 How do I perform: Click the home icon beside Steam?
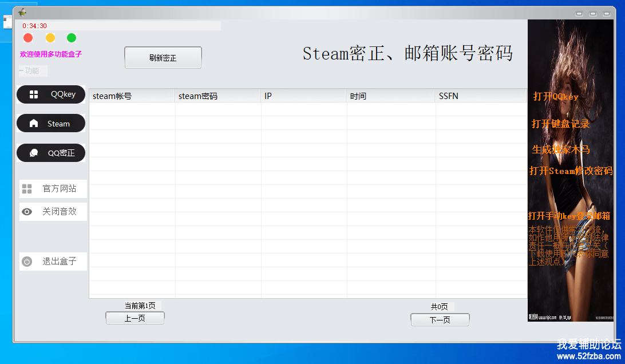pyautogui.click(x=34, y=123)
